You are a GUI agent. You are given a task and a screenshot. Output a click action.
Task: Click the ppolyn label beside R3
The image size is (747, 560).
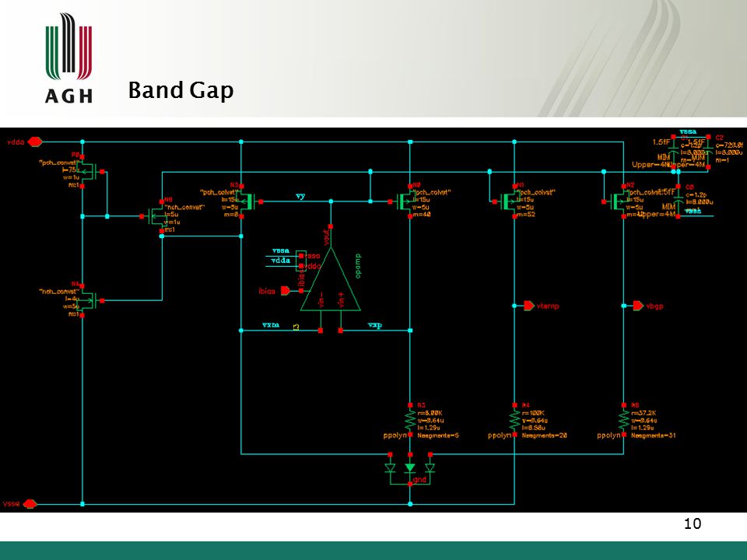pos(395,436)
